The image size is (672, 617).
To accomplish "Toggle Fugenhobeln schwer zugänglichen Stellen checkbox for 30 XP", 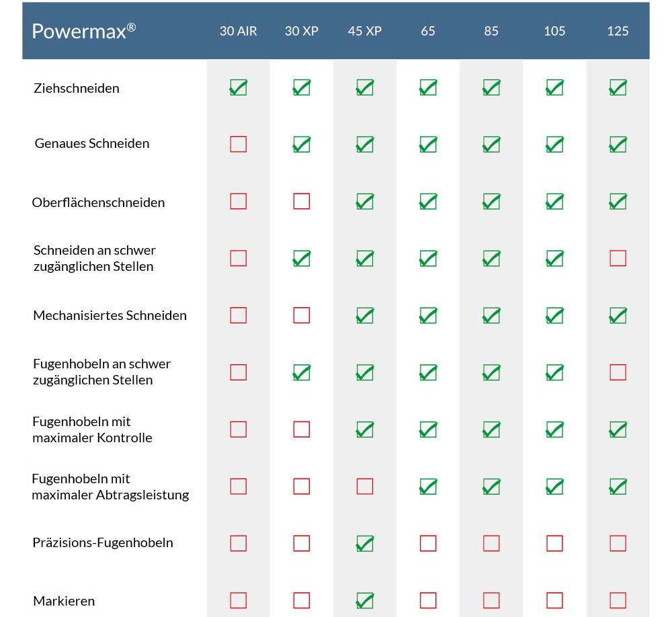I will [x=302, y=372].
